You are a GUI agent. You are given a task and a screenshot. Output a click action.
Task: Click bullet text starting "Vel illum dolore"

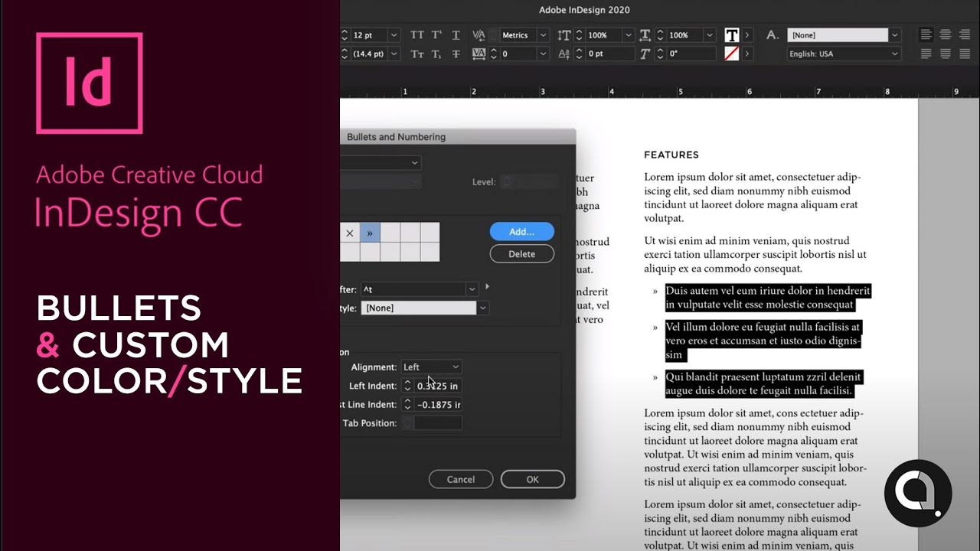(x=763, y=341)
